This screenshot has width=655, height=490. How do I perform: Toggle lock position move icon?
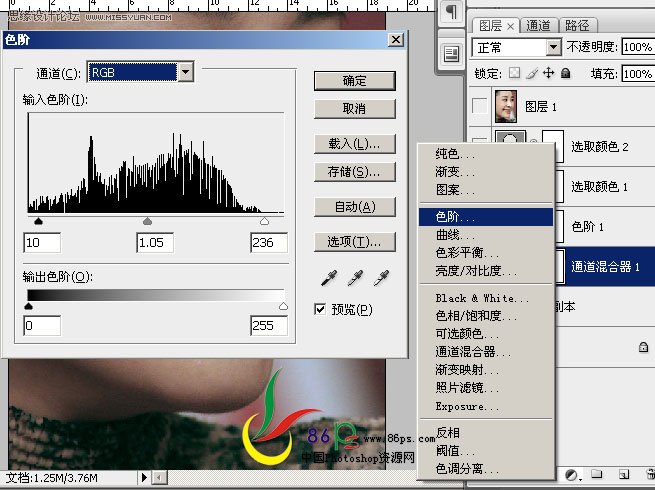(548, 73)
